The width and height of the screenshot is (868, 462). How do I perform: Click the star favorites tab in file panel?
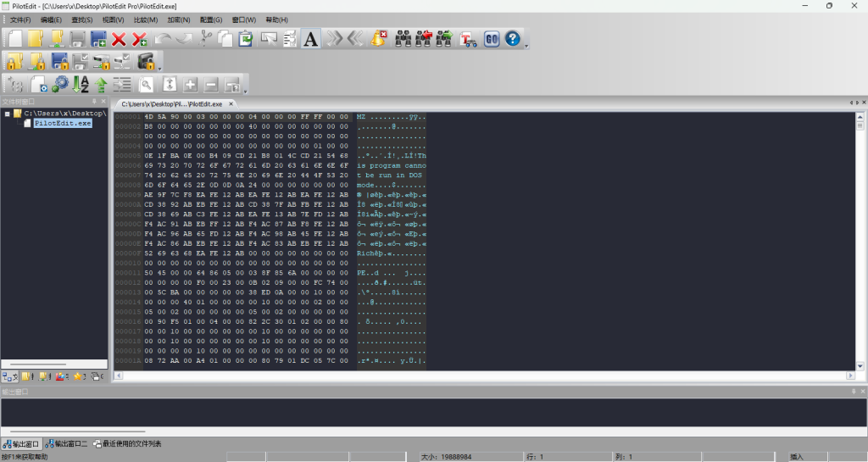click(x=79, y=376)
